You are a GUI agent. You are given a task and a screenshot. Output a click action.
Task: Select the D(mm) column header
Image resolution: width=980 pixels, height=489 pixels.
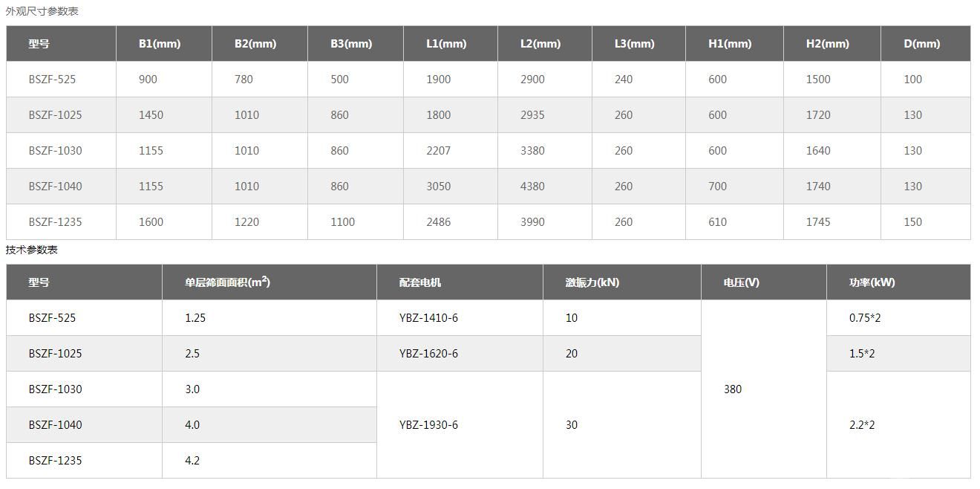pyautogui.click(x=921, y=44)
